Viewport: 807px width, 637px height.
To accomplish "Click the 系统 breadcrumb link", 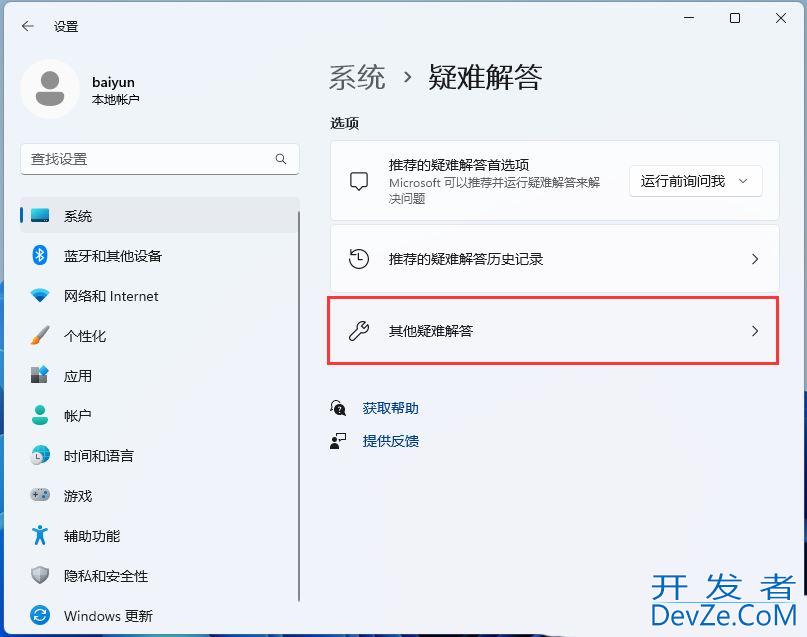I will [357, 78].
